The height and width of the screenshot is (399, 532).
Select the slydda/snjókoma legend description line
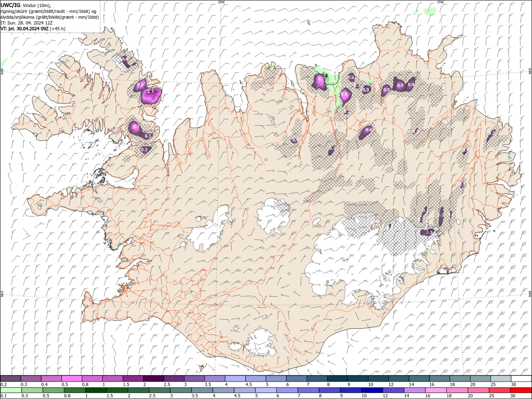tap(49, 17)
